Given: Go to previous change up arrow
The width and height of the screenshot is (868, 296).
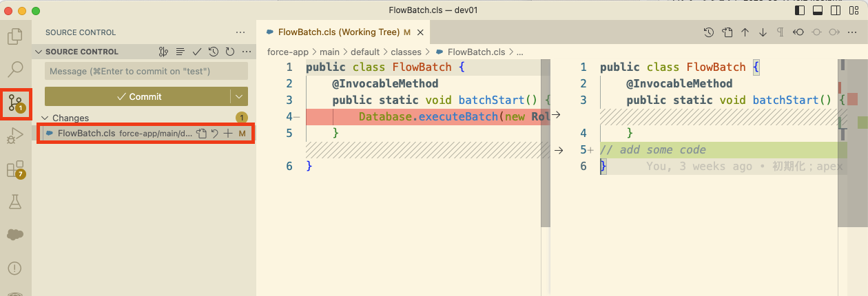Looking at the screenshot, I should [x=745, y=32].
